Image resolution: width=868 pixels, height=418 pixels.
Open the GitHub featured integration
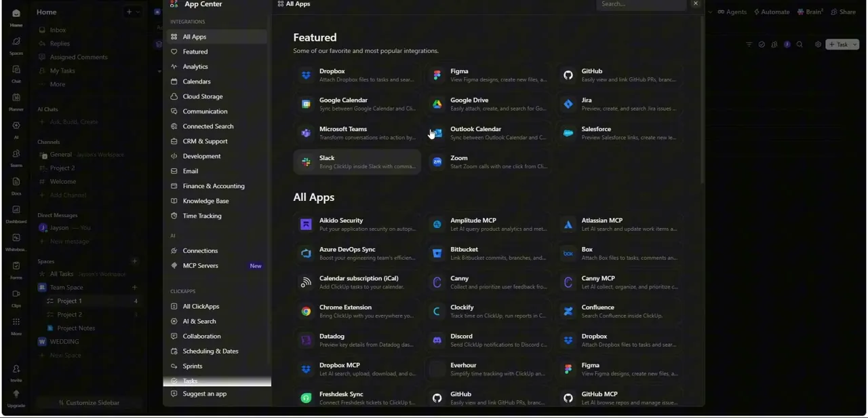[x=619, y=75]
